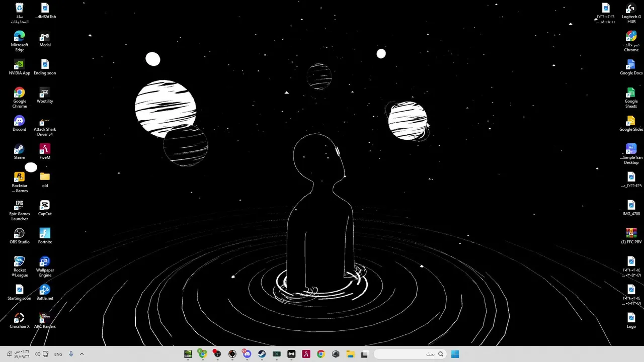Screen dimensions: 644x362
Task: Open Battle.net desktop shortcut
Action: pyautogui.click(x=45, y=293)
